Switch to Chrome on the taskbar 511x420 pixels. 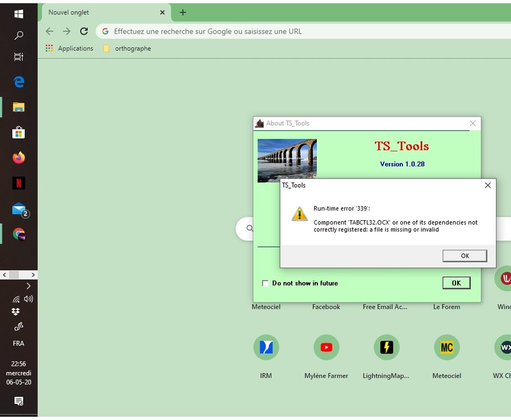pyautogui.click(x=19, y=234)
